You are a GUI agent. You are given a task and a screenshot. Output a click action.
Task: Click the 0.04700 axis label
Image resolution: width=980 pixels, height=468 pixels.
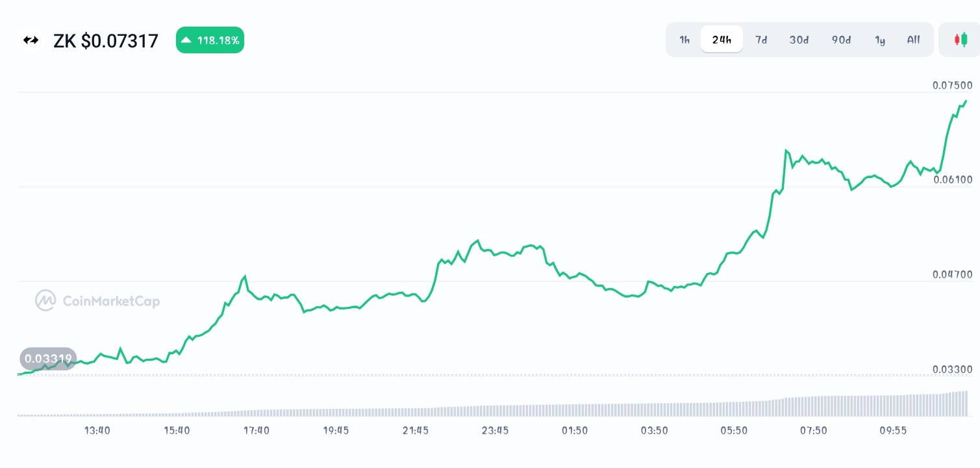tap(953, 274)
